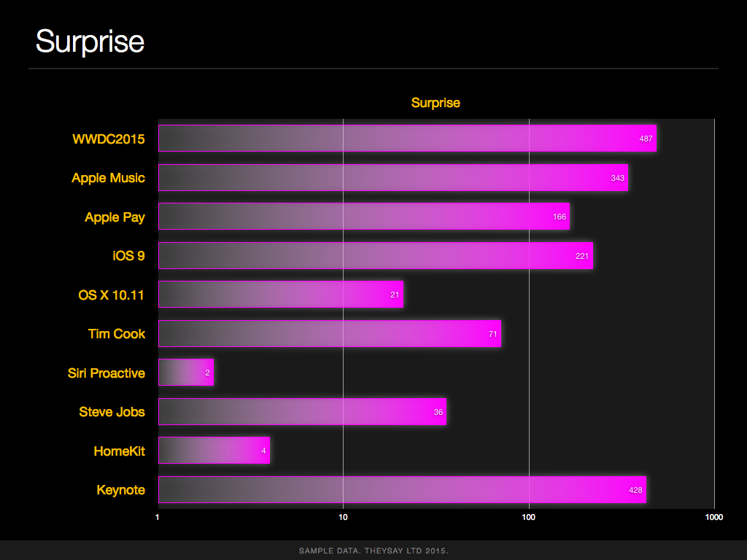Click the value '21' inside the OS X bar
The image size is (747, 560).
(395, 295)
